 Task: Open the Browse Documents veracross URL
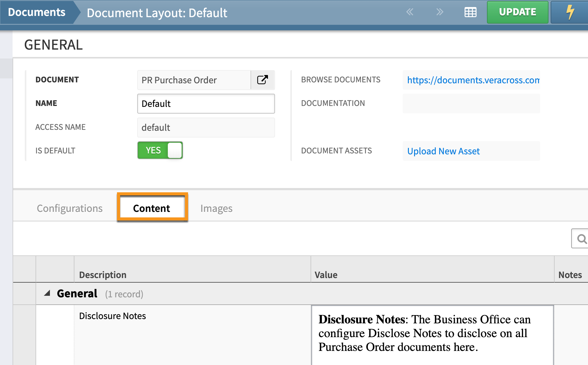[472, 80]
